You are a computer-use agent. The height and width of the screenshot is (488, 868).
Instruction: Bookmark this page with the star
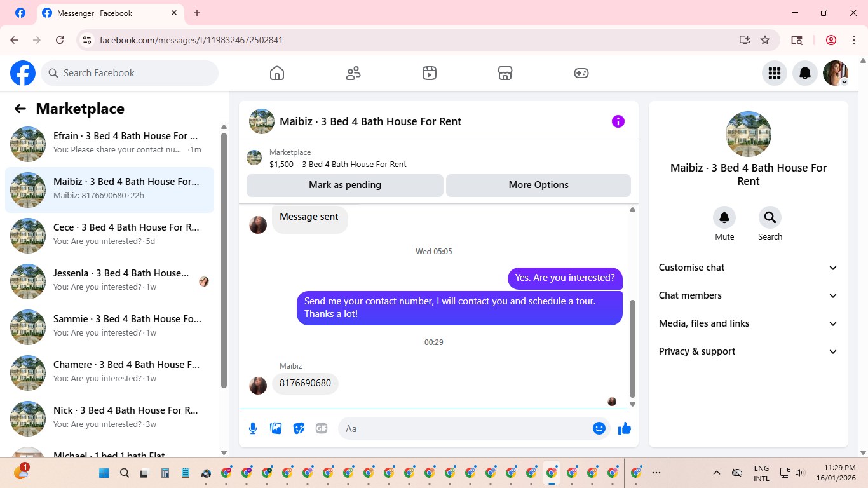coord(765,40)
